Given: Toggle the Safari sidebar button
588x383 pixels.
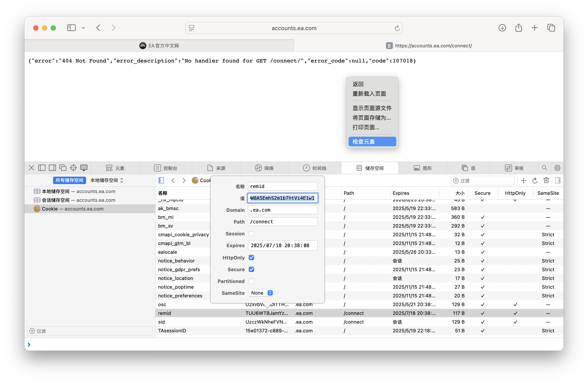Looking at the screenshot, I should coord(71,28).
